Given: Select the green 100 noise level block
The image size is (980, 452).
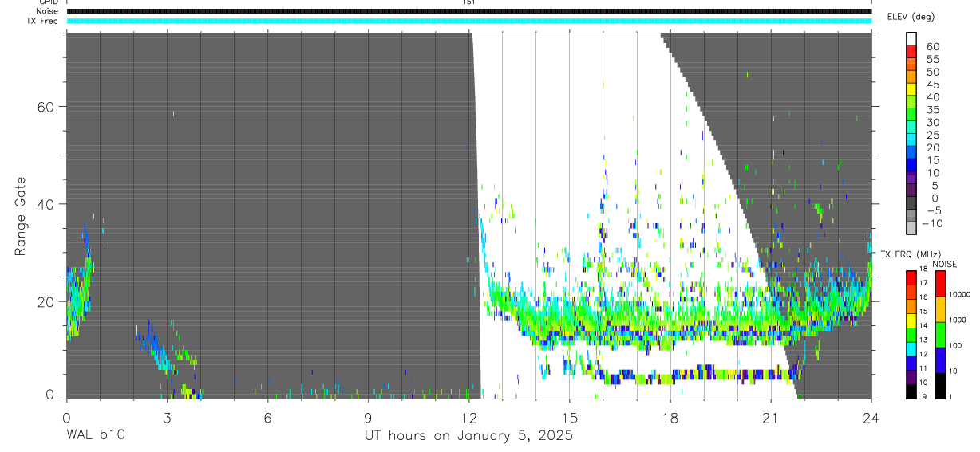Looking at the screenshot, I should pyautogui.click(x=939, y=334).
